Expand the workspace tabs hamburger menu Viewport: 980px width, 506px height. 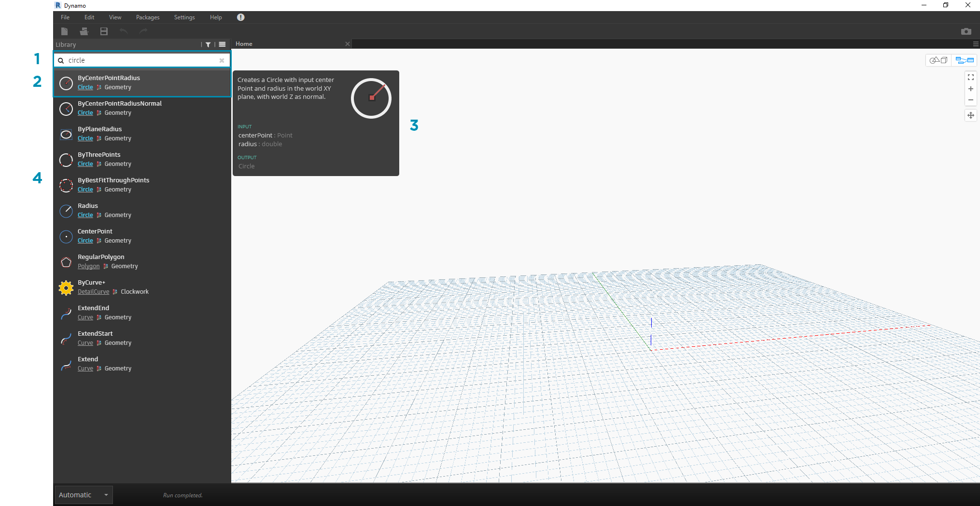[x=976, y=44]
